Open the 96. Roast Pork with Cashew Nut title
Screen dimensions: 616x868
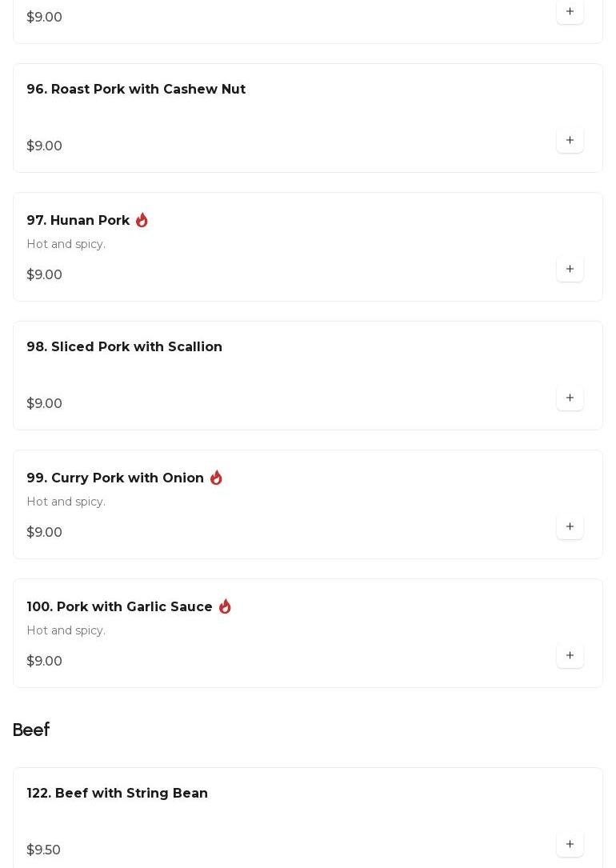tap(136, 90)
